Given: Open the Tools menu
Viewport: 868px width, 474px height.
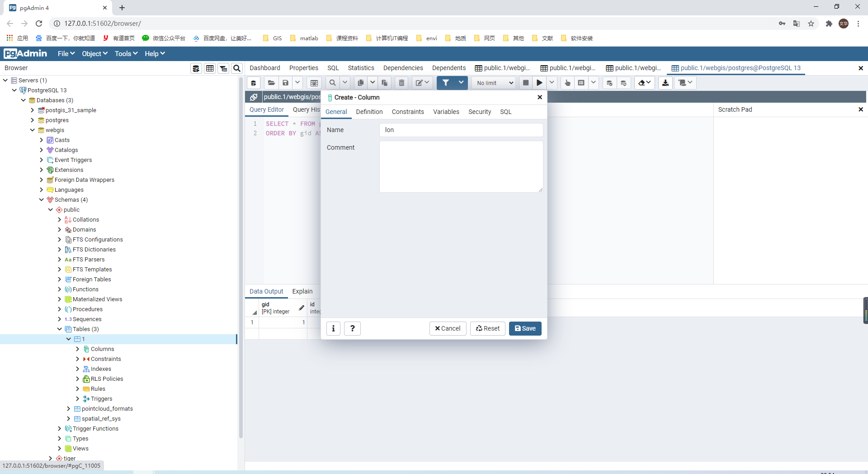Looking at the screenshot, I should (126, 54).
